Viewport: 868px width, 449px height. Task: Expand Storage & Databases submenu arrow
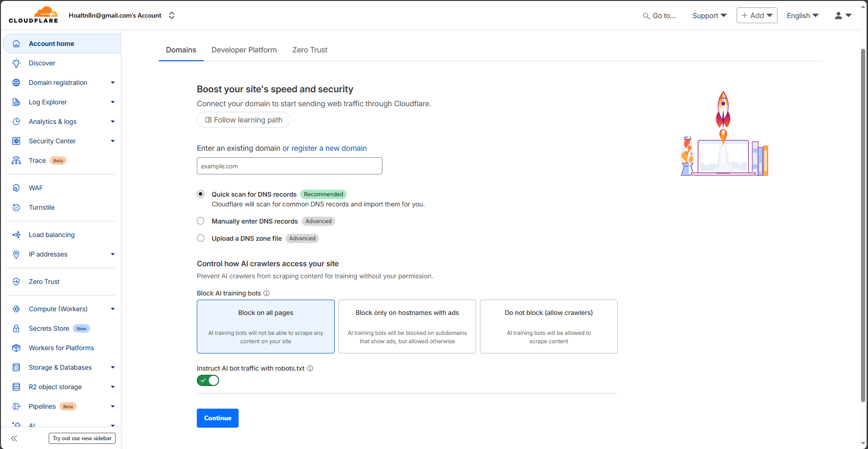point(112,367)
